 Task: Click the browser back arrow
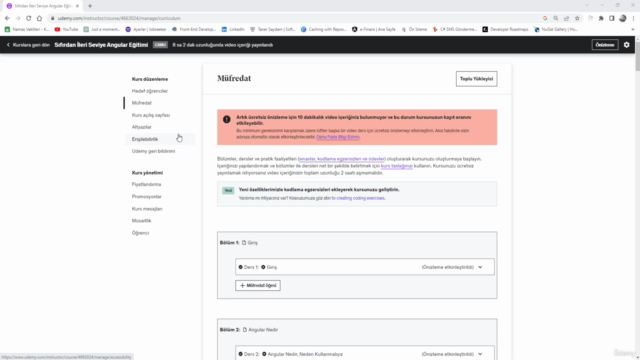pyautogui.click(x=7, y=18)
